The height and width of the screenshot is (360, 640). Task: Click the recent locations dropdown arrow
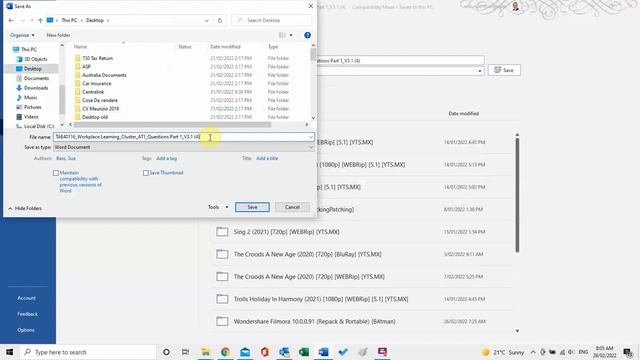[x=32, y=20]
